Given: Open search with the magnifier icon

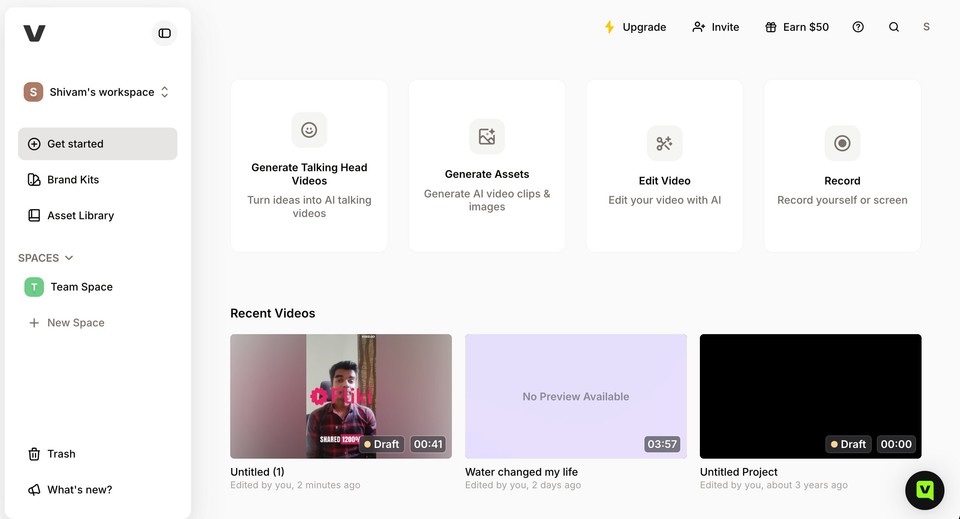Looking at the screenshot, I should (x=894, y=27).
